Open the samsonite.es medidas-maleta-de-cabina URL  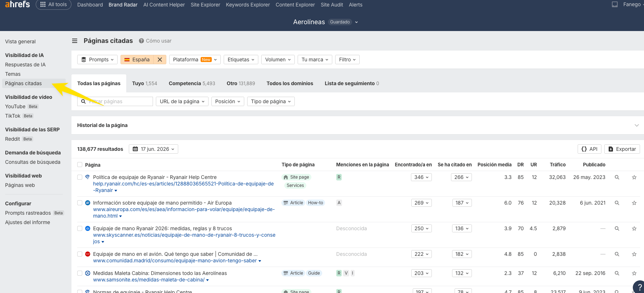(x=149, y=280)
